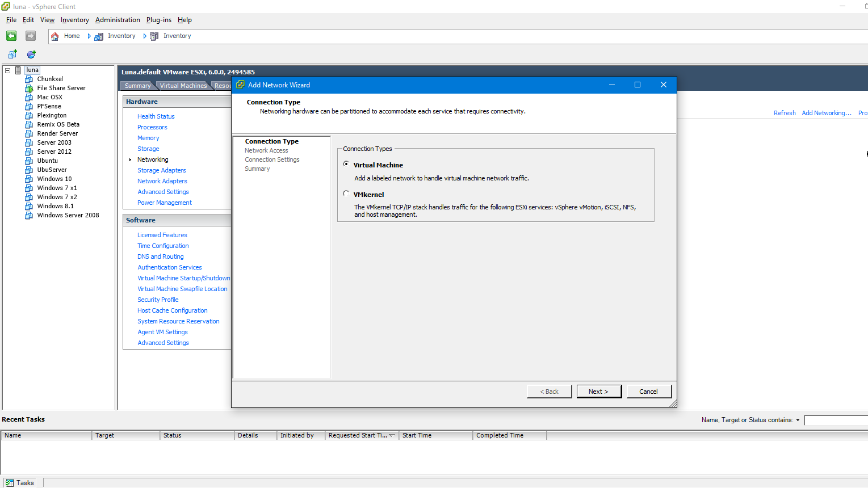Open the Inventory menu
This screenshot has width=868, height=488.
tap(75, 20)
